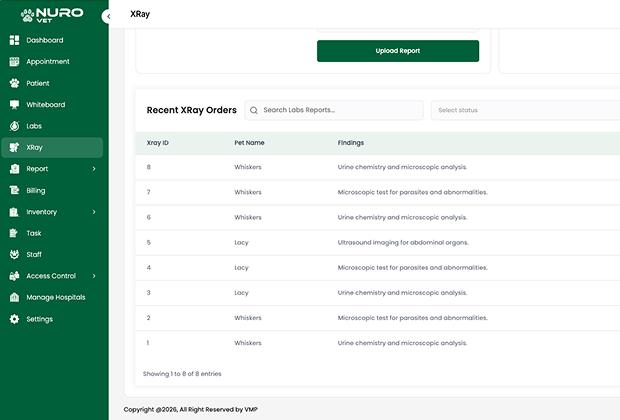Expand the Report submenu chevron
This screenshot has width=620, height=420.
point(94,169)
